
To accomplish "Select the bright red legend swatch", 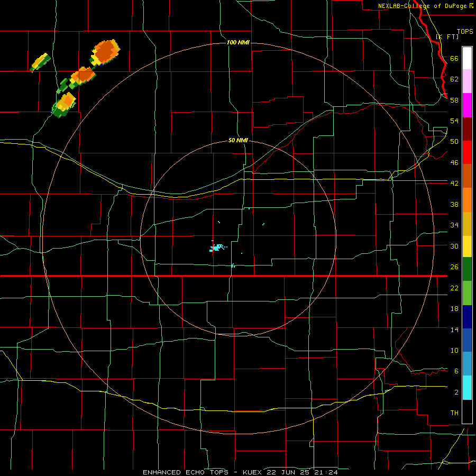I will point(467,152).
